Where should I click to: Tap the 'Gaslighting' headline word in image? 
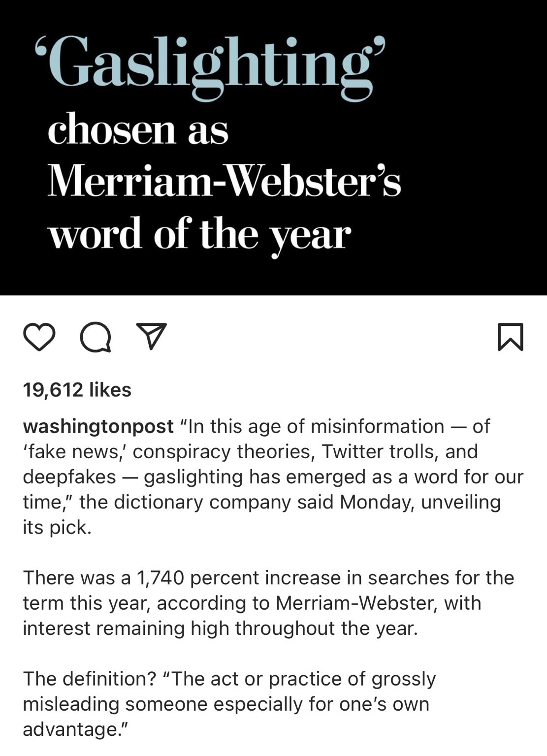209,65
